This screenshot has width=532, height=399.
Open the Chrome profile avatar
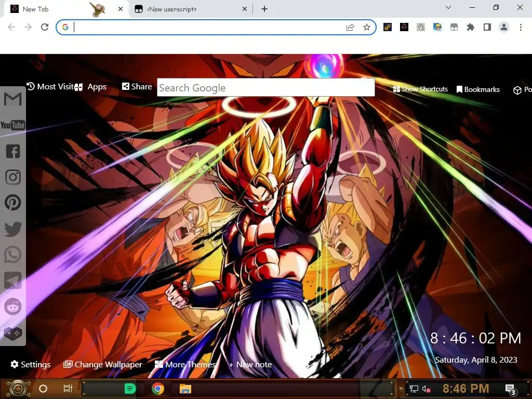click(504, 27)
